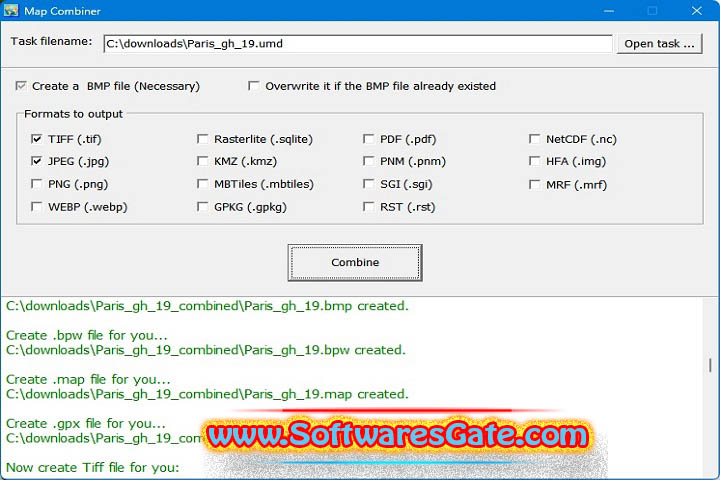This screenshot has height=480, width=720.
Task: Tick the MBTiles (.mbtiles) checkbox
Action: coord(202,184)
